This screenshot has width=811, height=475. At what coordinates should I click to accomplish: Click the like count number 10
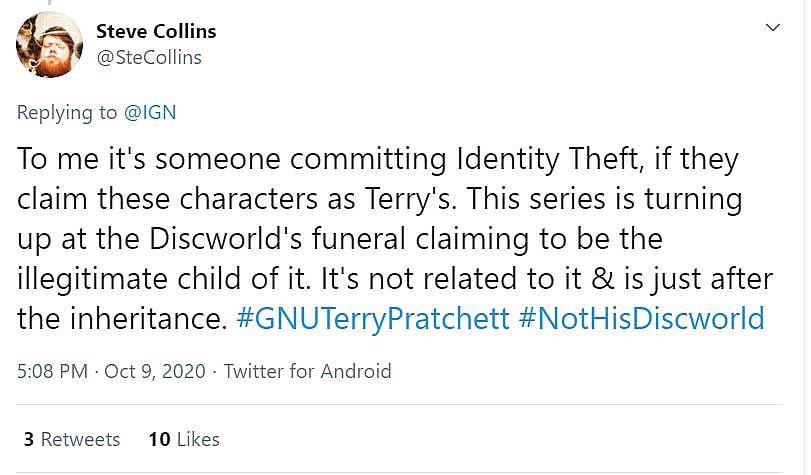tap(158, 439)
